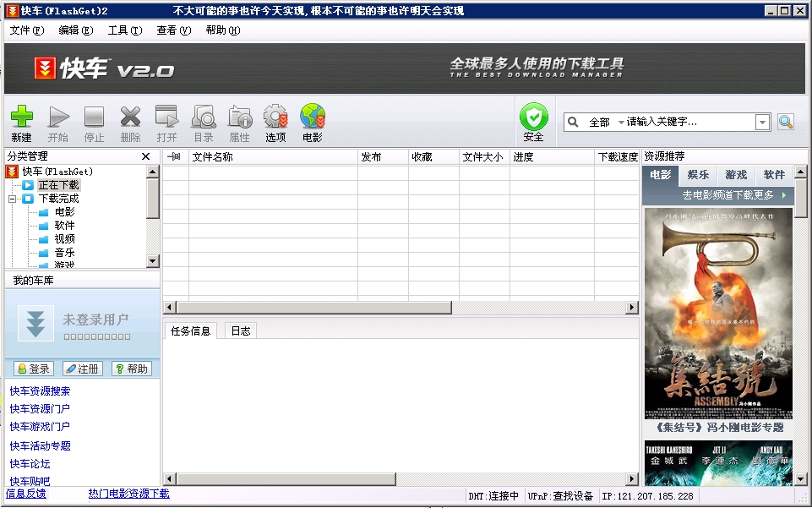This screenshot has height=508, width=812.
Task: Click the New (新建) green plus icon
Action: tap(22, 117)
